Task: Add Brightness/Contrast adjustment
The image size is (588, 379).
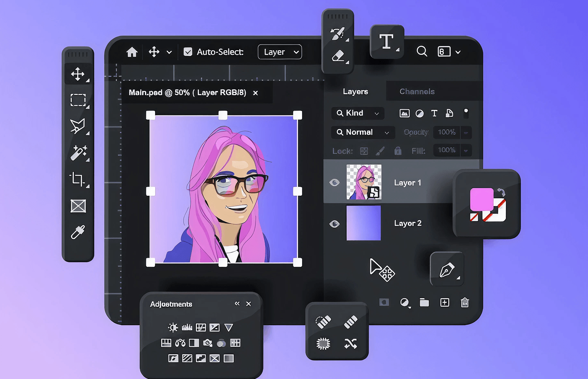Action: click(x=173, y=327)
